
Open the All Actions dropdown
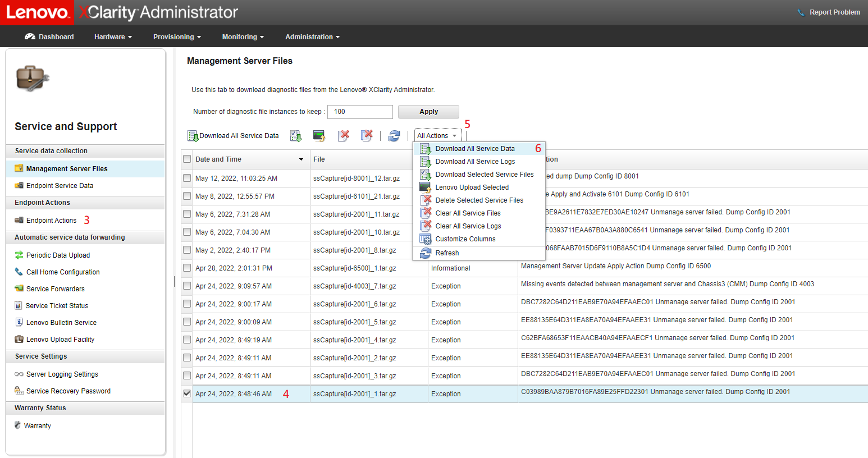[437, 135]
